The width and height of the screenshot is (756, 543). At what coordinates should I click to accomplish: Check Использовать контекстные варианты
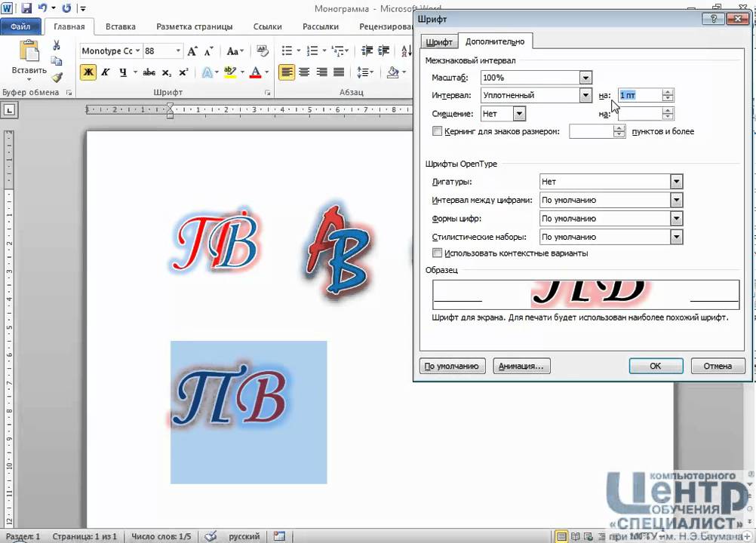[x=438, y=253]
